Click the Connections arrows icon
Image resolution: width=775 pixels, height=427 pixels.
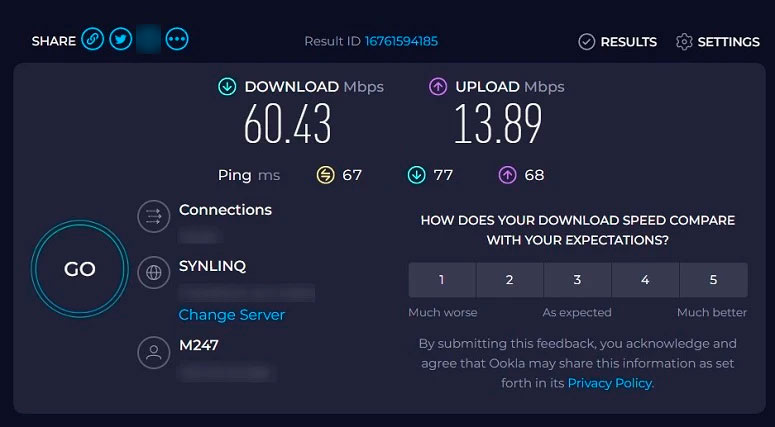pyautogui.click(x=153, y=217)
